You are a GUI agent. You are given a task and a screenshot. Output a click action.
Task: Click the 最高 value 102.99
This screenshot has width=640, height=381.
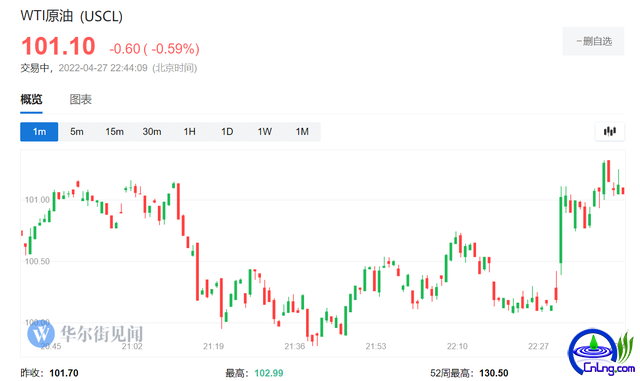pyautogui.click(x=269, y=373)
